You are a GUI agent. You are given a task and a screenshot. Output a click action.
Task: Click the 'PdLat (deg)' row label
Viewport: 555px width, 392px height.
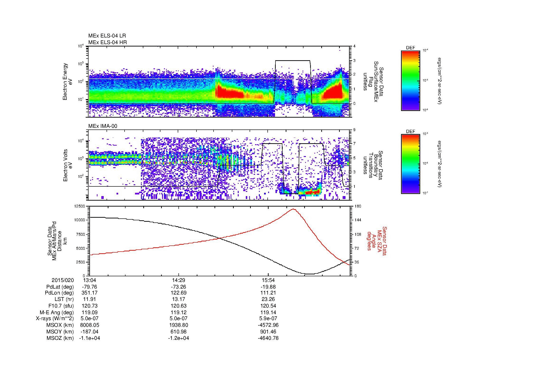point(60,287)
